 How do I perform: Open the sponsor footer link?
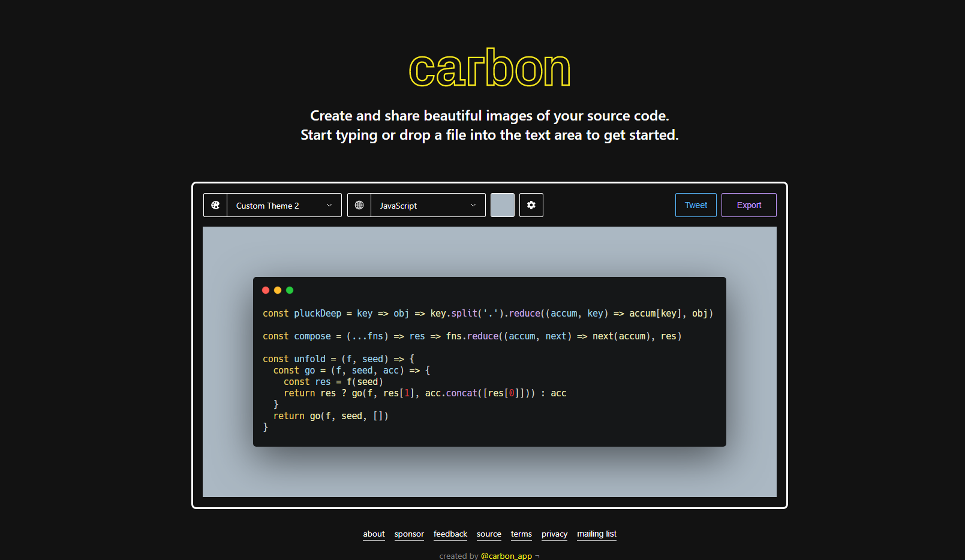coord(409,534)
